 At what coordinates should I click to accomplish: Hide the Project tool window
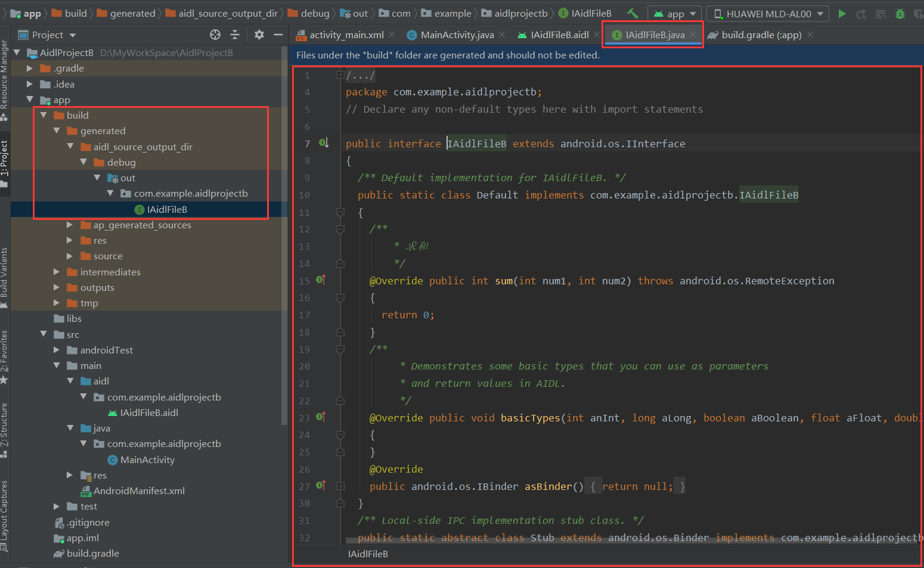278,35
